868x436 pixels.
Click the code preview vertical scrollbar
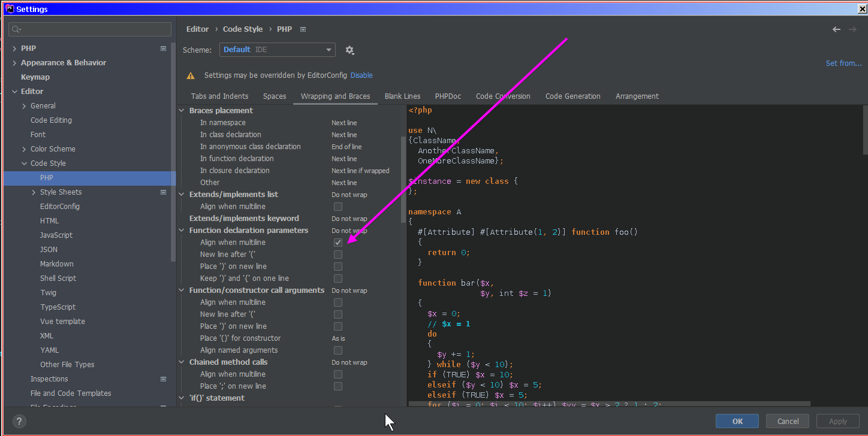(864, 131)
